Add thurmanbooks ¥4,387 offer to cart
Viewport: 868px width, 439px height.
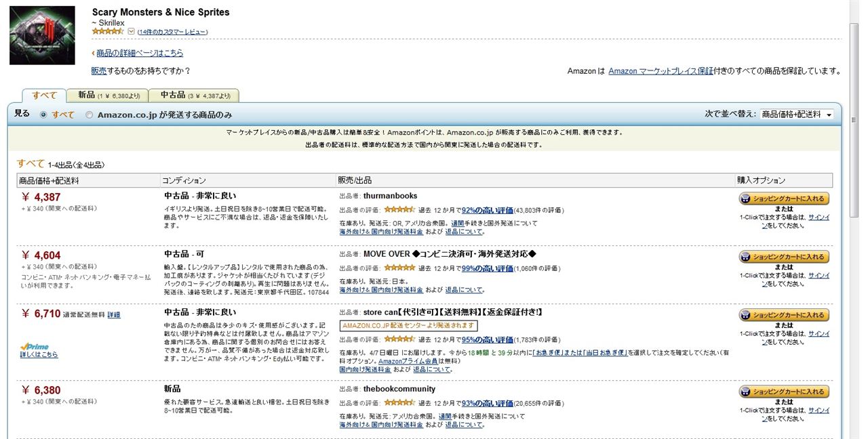[x=784, y=198]
